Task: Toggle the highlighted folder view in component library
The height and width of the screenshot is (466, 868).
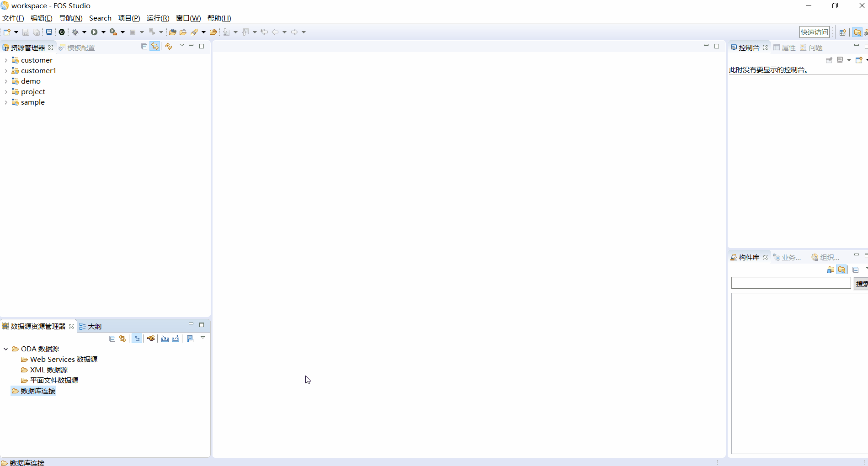Action: 841,270
